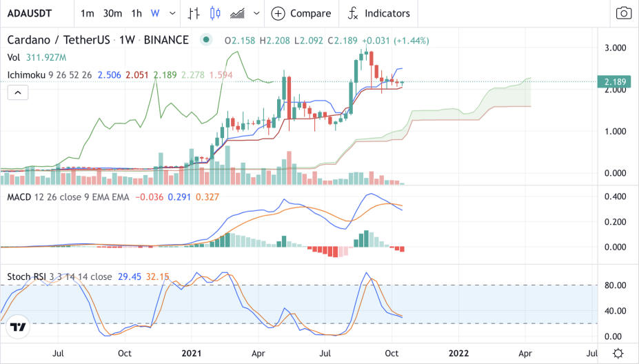Click the TradingView logo
The height and width of the screenshot is (364, 639).
click(x=19, y=327)
